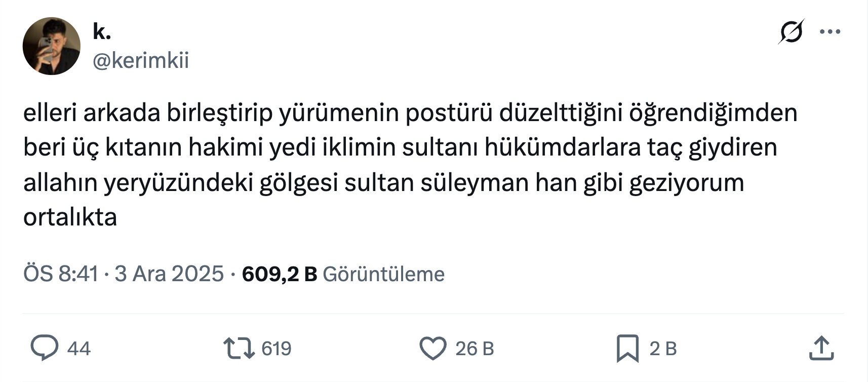
Task: Click the share upload icon
Action: (x=821, y=348)
